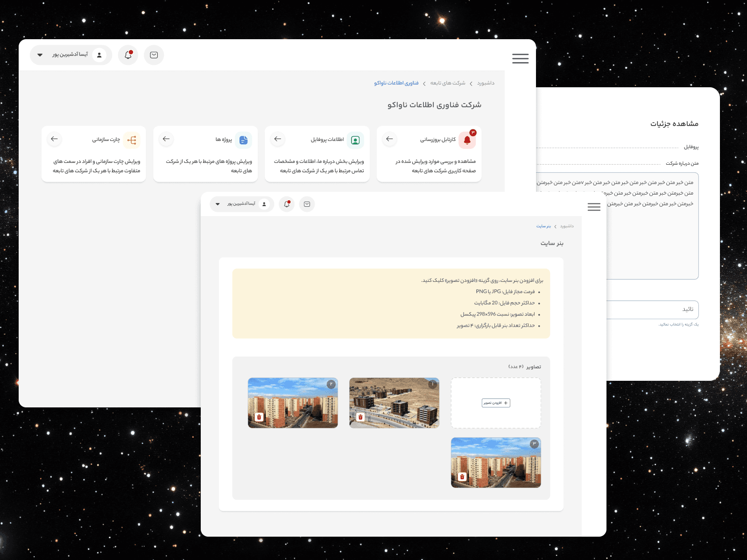The image size is (747, 560).
Task: Click user avatar in site banner window header
Action: click(x=264, y=204)
